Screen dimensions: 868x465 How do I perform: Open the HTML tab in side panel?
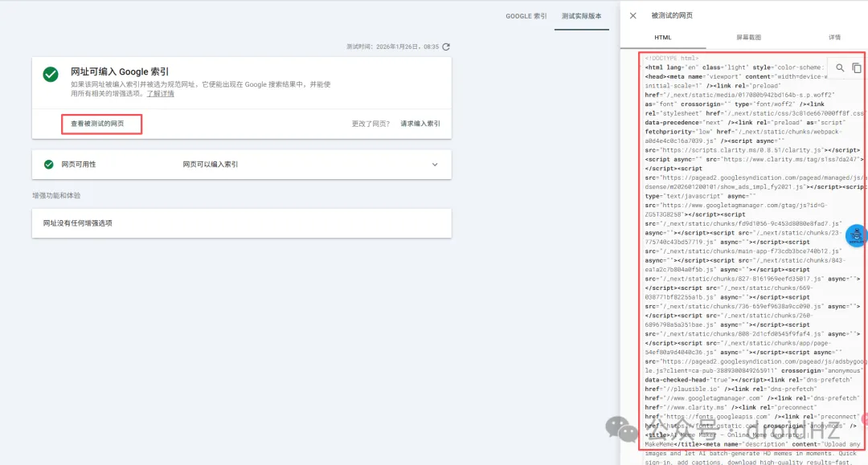[x=662, y=38]
